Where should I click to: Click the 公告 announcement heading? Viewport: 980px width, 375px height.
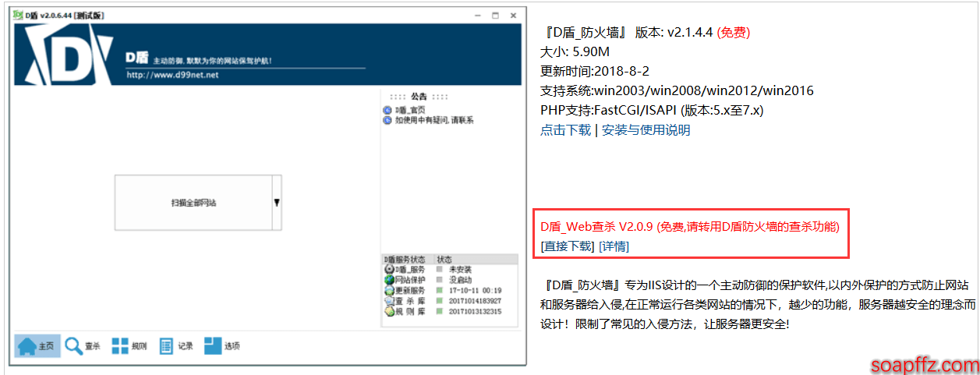pyautogui.click(x=419, y=97)
